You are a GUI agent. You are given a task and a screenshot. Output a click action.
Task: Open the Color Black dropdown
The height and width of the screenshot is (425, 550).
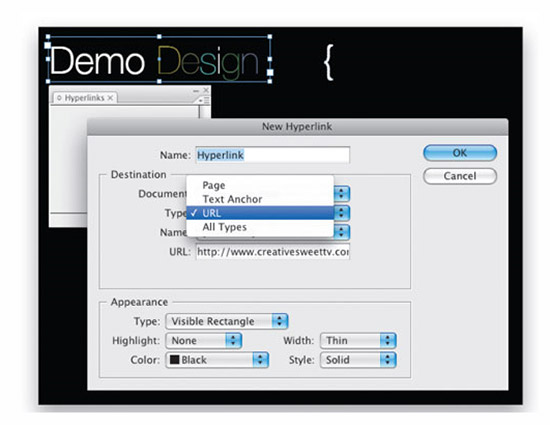pyautogui.click(x=217, y=360)
